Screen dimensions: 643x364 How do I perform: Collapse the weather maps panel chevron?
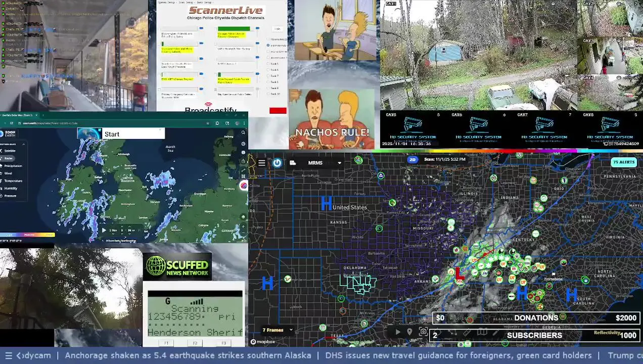(x=24, y=144)
